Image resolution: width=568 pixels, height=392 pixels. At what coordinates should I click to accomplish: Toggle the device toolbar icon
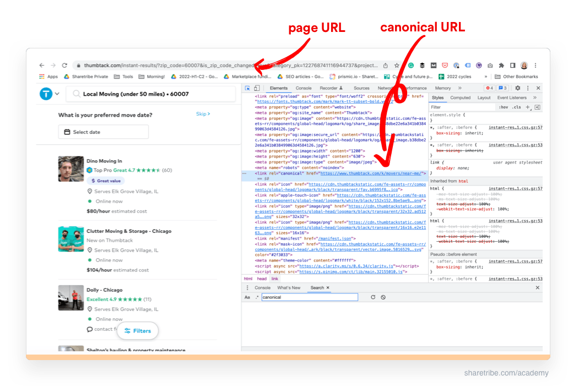256,88
